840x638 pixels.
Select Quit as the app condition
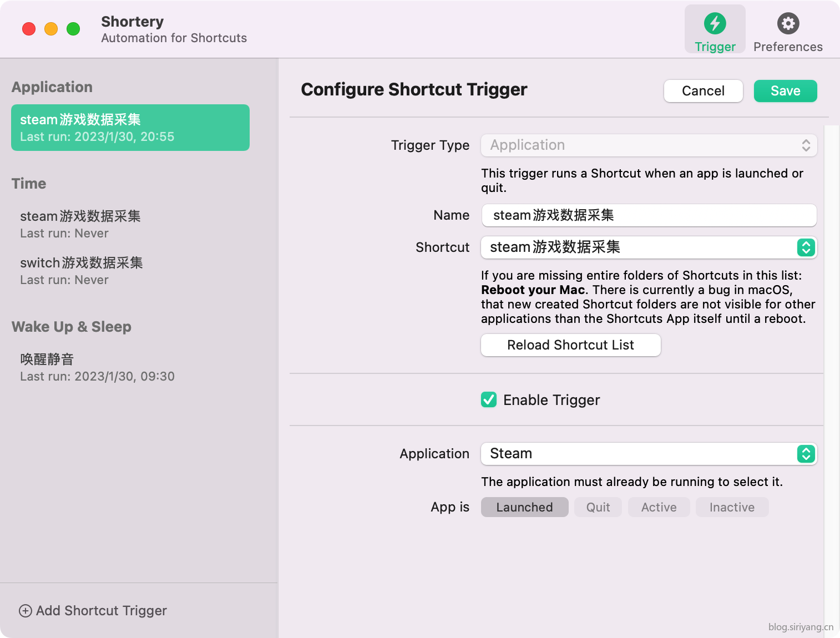coord(598,507)
